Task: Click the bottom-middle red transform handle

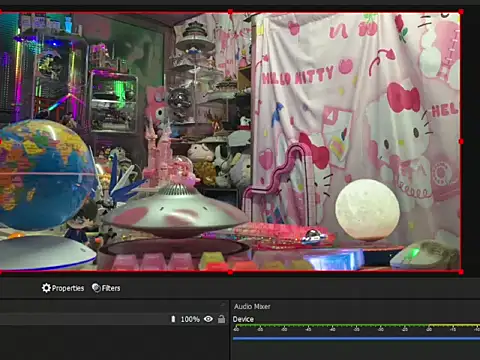Action: (x=230, y=272)
